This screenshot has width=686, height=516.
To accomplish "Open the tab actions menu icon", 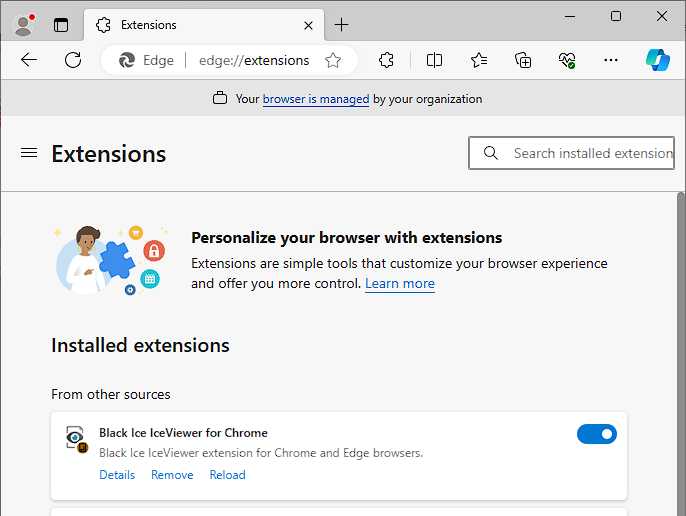I will pyautogui.click(x=61, y=25).
